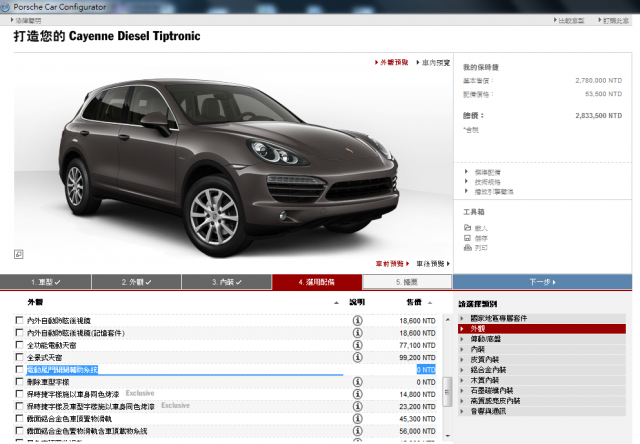The height and width of the screenshot is (444, 640).
Task: Go to step 5 摘要 tab
Action: pyautogui.click(x=407, y=282)
